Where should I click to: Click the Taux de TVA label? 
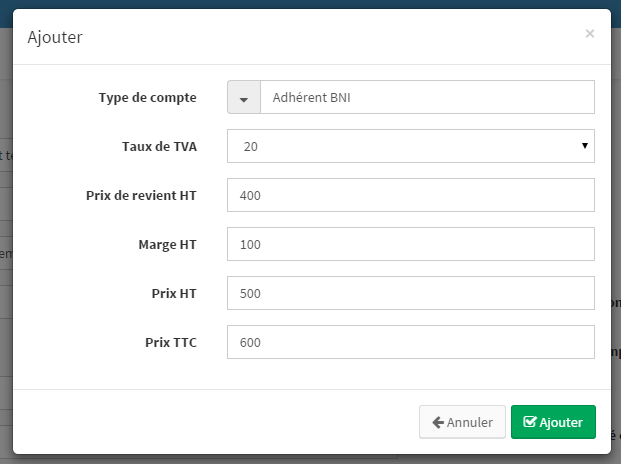pos(159,146)
